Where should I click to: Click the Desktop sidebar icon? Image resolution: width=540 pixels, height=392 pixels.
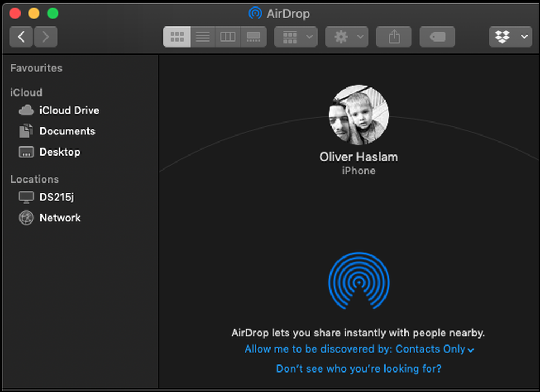[26, 152]
